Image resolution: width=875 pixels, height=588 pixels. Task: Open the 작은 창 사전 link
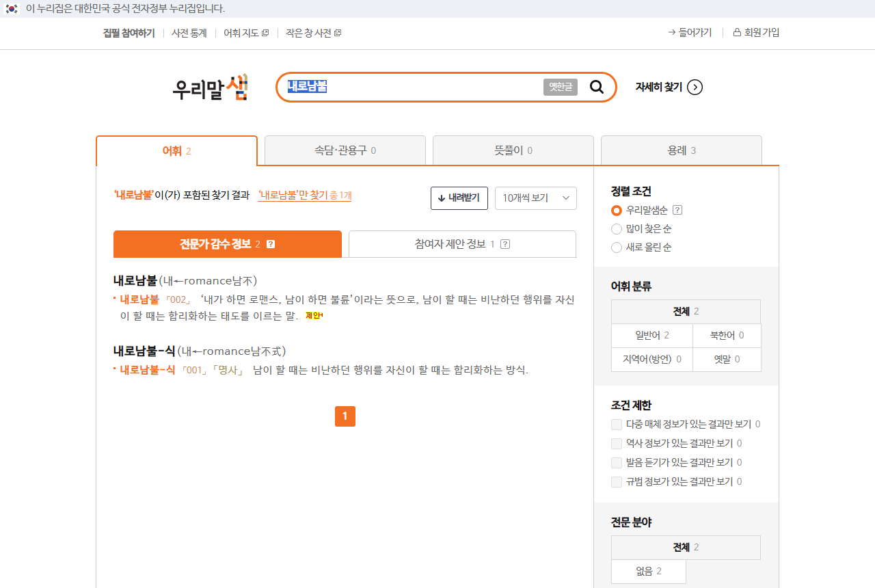(x=313, y=33)
